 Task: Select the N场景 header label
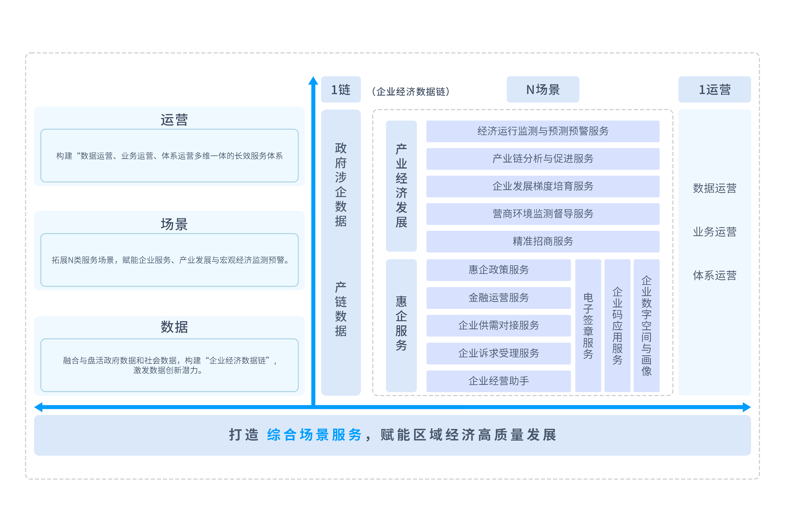coord(543,89)
